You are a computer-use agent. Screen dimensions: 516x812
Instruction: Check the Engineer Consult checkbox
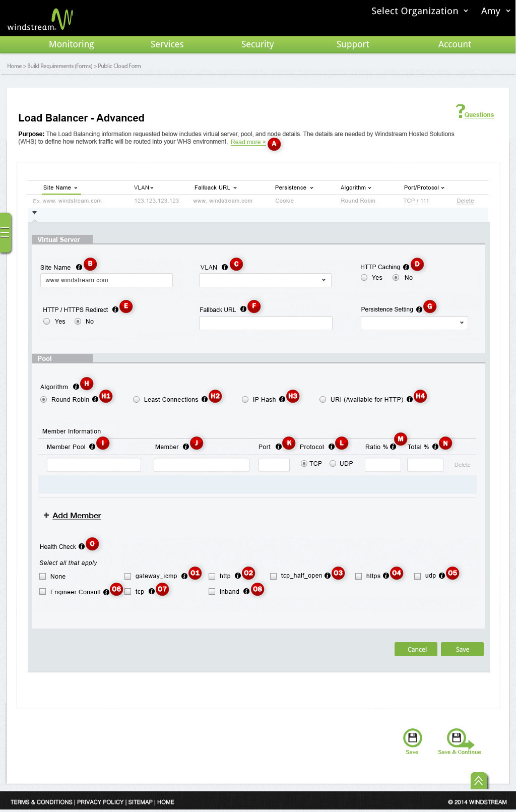(43, 592)
